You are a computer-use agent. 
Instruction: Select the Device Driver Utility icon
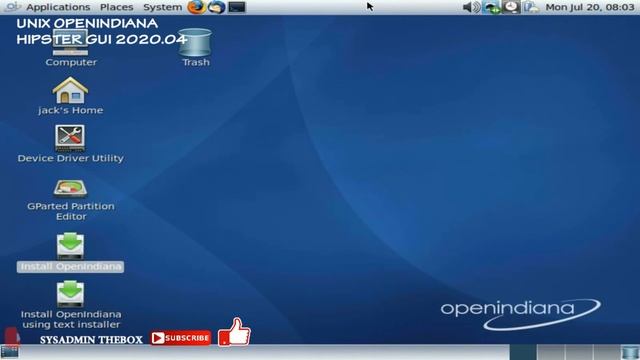point(70,138)
